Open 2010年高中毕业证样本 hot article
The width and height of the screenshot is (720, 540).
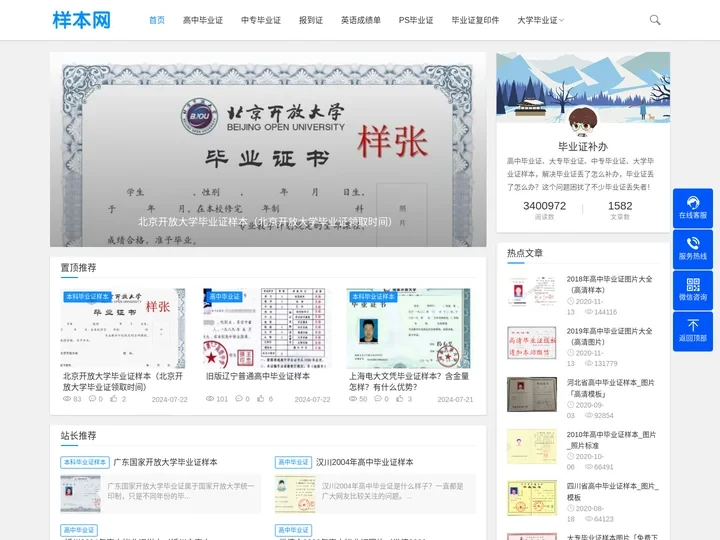click(611, 439)
